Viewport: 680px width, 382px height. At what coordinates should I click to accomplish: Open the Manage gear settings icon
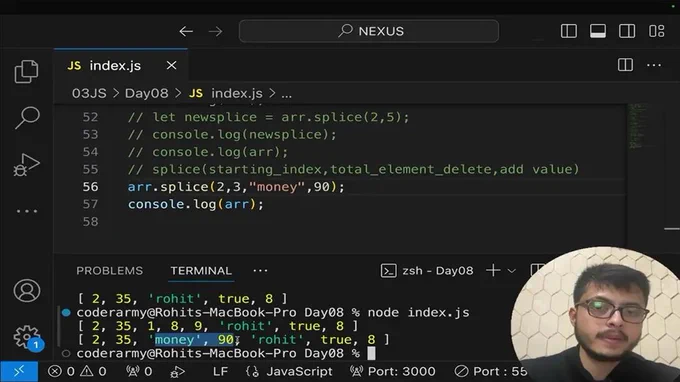(27, 337)
